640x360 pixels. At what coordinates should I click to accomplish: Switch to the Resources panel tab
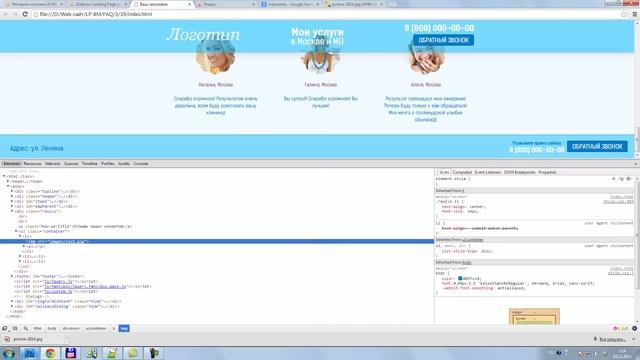[x=32, y=164]
